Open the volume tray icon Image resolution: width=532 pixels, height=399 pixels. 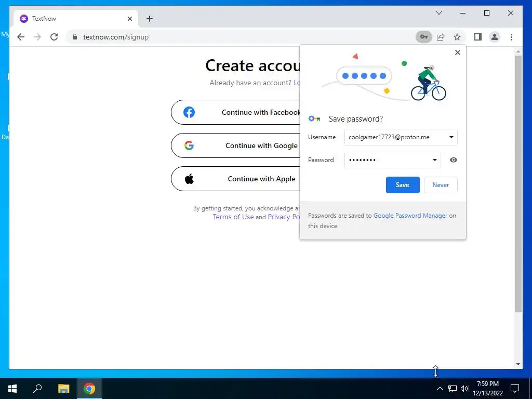(464, 389)
